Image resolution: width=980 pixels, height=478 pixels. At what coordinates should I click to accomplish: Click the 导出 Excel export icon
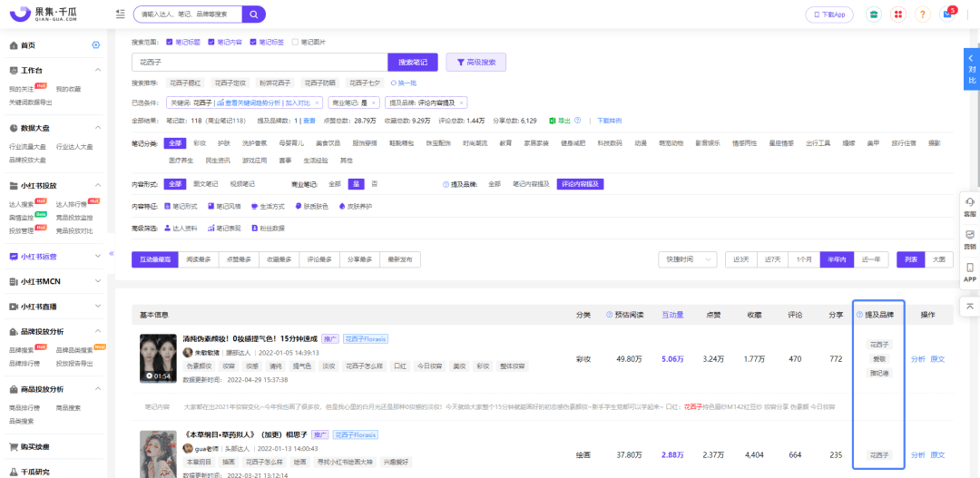coord(553,121)
